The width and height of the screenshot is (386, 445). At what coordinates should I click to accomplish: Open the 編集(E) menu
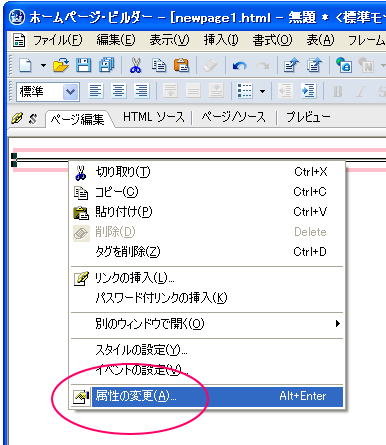(116, 40)
